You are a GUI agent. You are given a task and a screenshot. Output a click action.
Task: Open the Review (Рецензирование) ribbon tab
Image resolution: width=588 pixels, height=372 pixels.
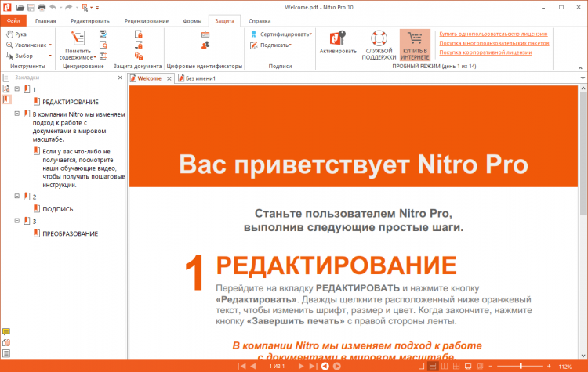tap(147, 21)
